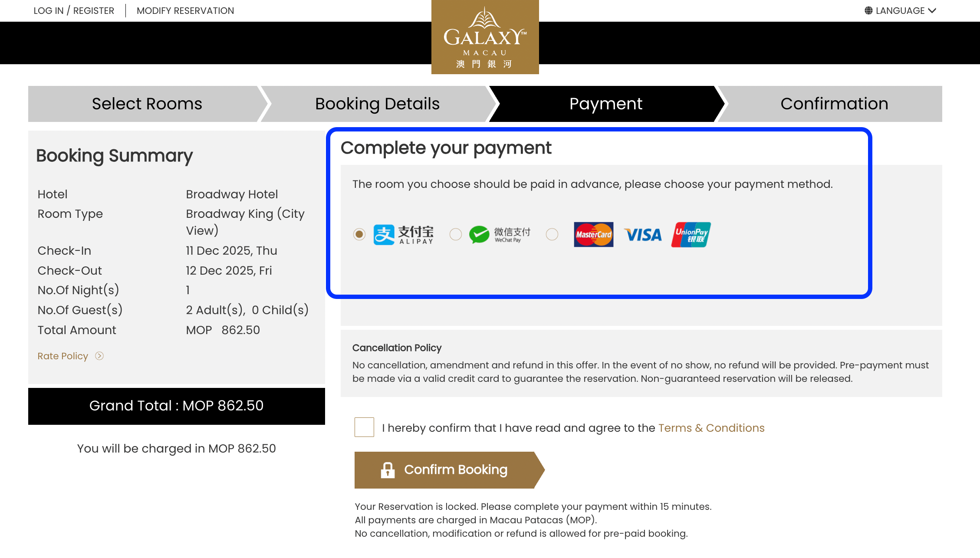Click the Galaxy Macau logo
The image size is (980, 558).
pos(485,37)
